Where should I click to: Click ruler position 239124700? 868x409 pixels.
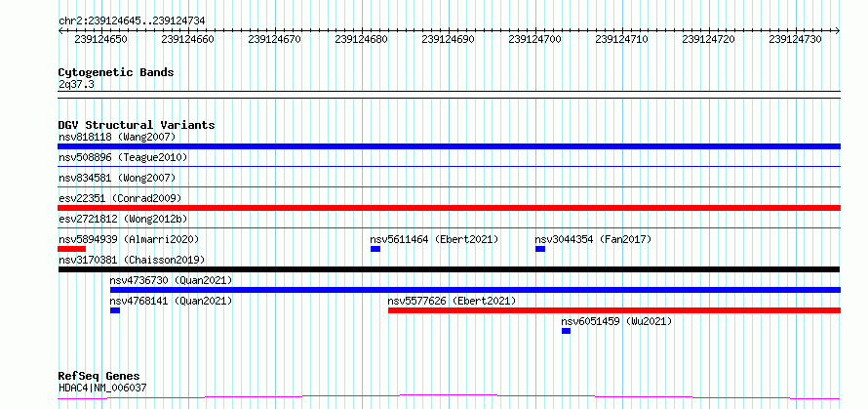[534, 39]
